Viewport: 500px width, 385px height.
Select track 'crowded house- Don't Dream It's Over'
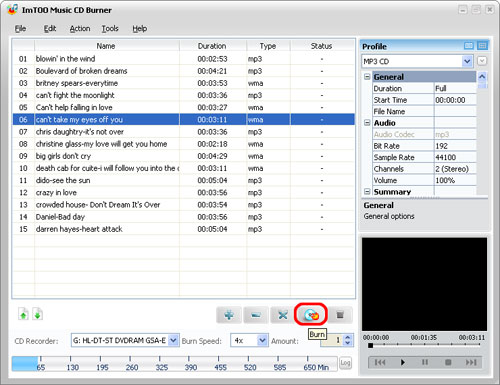click(x=184, y=205)
